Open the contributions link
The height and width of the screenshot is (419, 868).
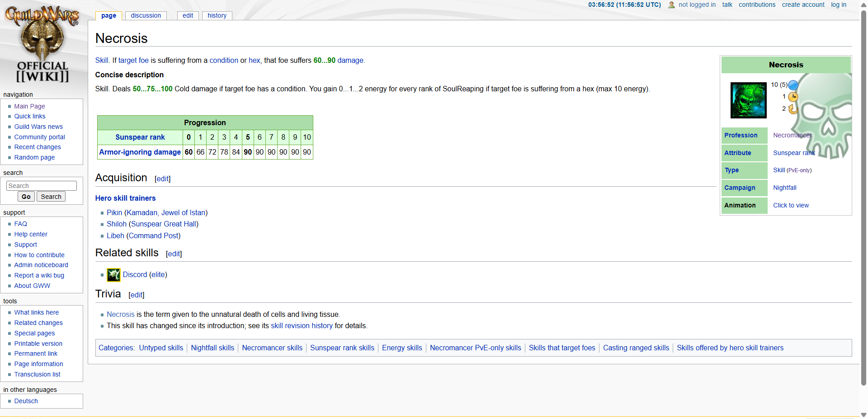[x=757, y=5]
